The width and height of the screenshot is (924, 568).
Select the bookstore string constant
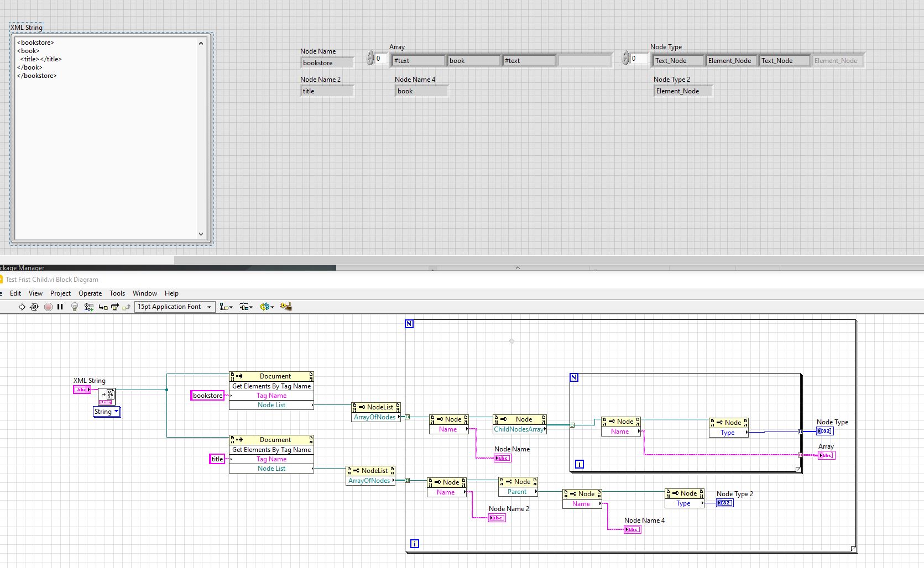click(x=207, y=396)
